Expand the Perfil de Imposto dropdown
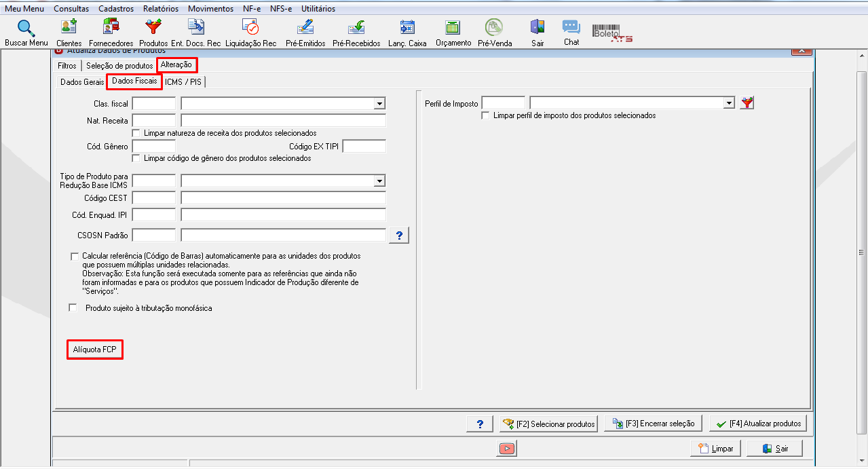The image size is (868, 469). tap(729, 103)
